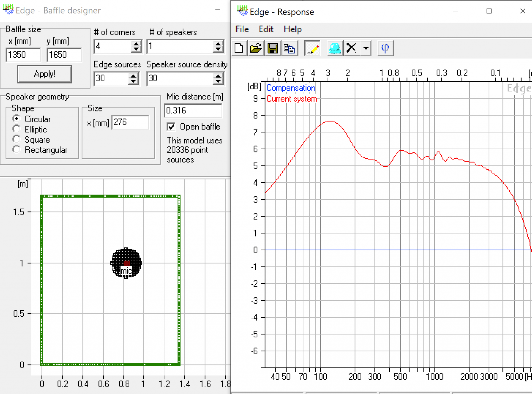This screenshot has height=394, width=532.
Task: Decrease the Edge sources value
Action: pyautogui.click(x=133, y=82)
